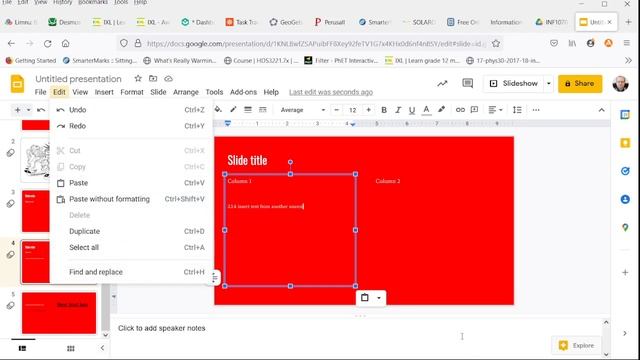Choose Duplicate in the Edit menu

coord(131,231)
